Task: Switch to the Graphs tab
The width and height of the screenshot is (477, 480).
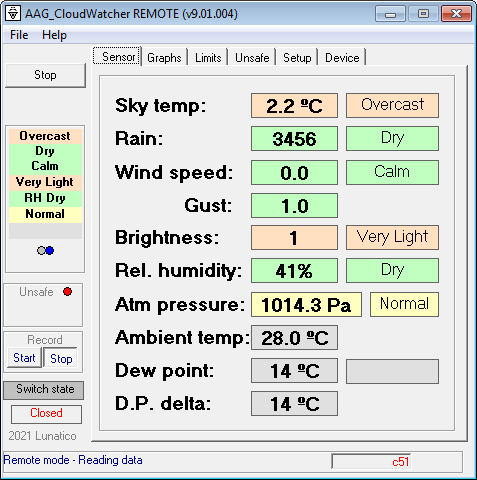Action: (x=164, y=58)
